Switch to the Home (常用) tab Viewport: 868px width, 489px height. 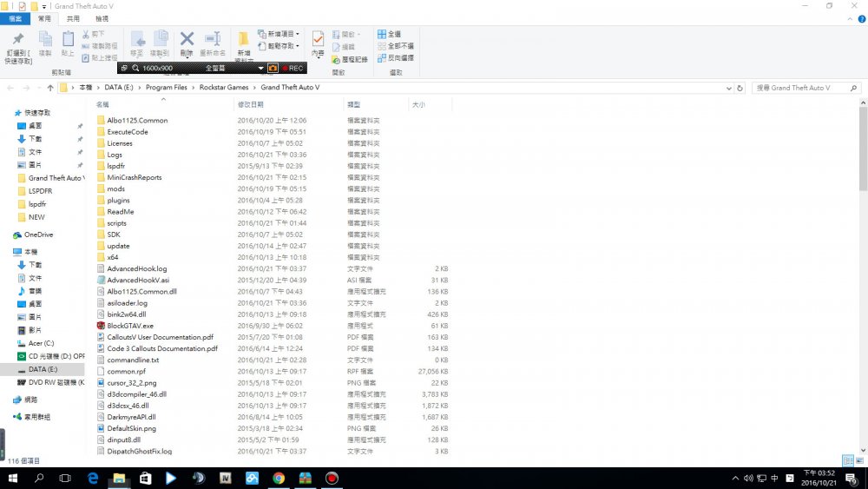44,19
